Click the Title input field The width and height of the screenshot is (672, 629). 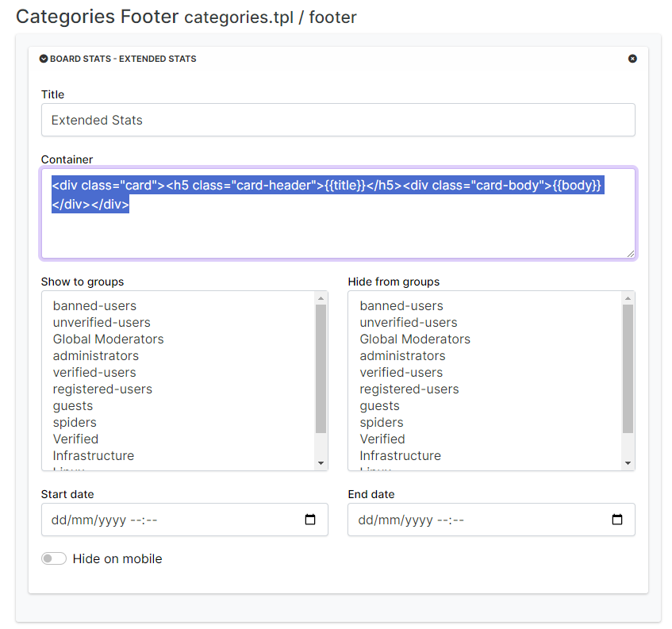point(338,121)
